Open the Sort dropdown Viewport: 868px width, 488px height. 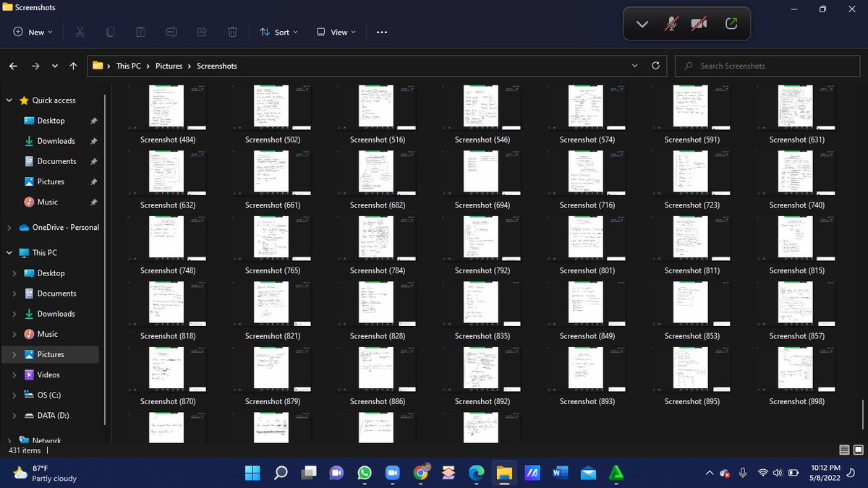point(278,32)
